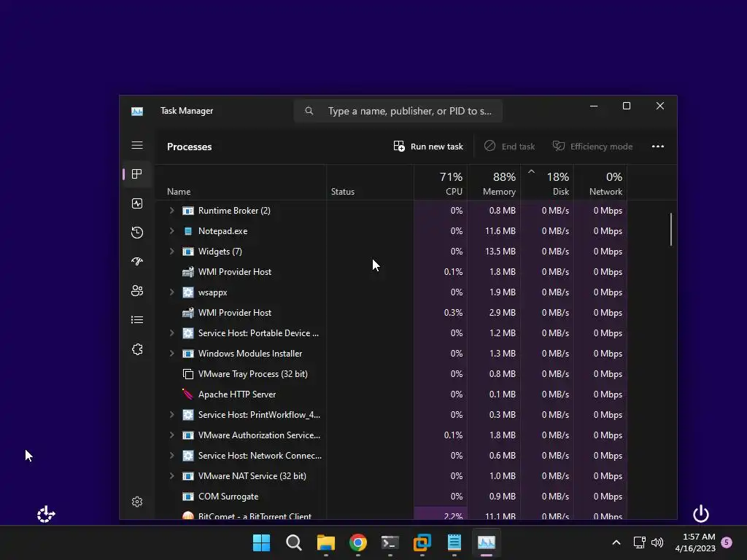Open the three-dot more options menu
This screenshot has height=560, width=747.
[x=658, y=146]
